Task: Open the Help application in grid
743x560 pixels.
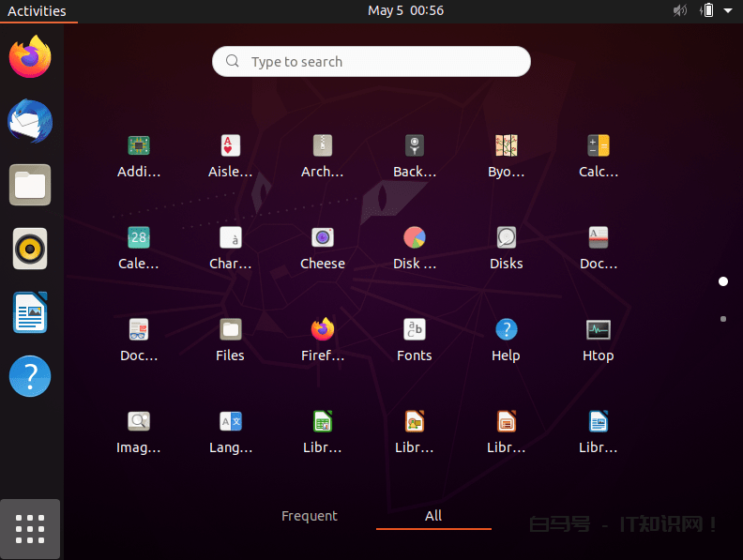Action: 506,330
